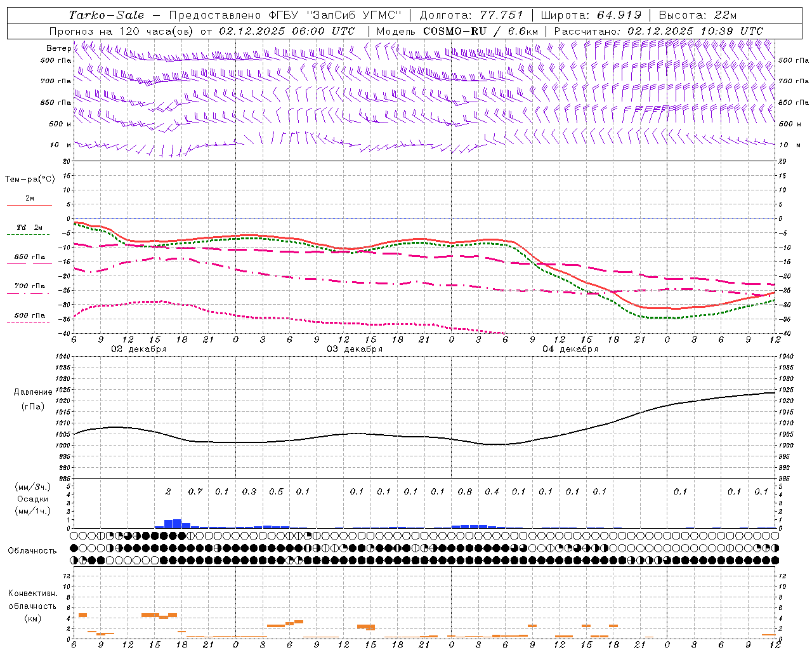The width and height of the screenshot is (812, 650).
Task: Select the "Осадки" precipitation label
Action: click(32, 499)
